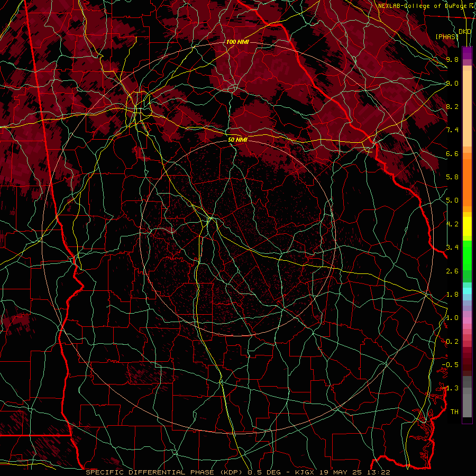Viewport: 476px width, 476px height.
Task: Click the 5.8 scale label
Action: pos(452,177)
